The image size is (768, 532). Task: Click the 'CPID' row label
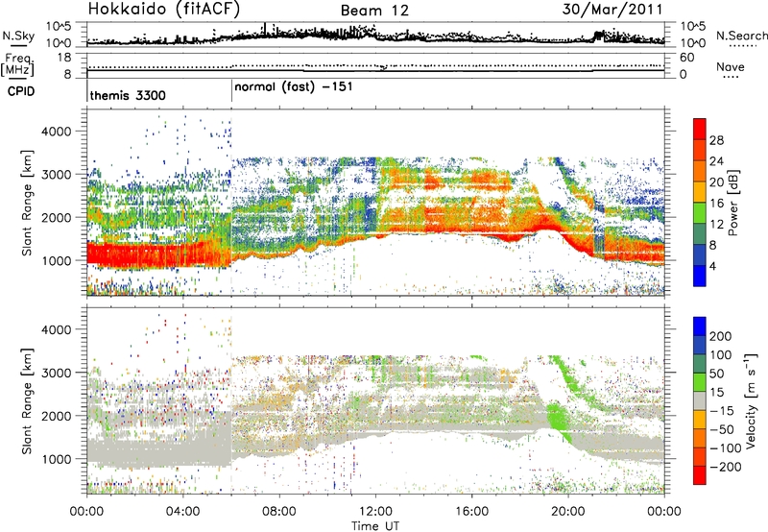coord(21,91)
